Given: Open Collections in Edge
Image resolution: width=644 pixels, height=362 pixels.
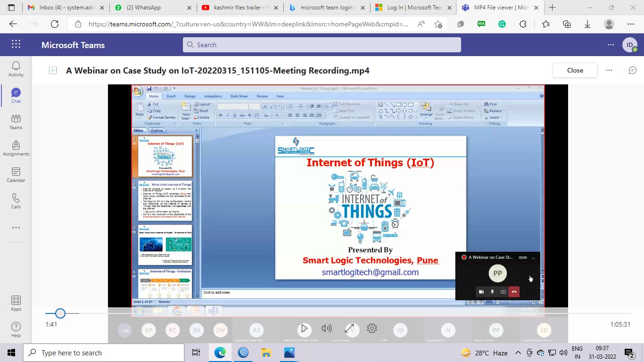Looking at the screenshot, I should point(567,24).
